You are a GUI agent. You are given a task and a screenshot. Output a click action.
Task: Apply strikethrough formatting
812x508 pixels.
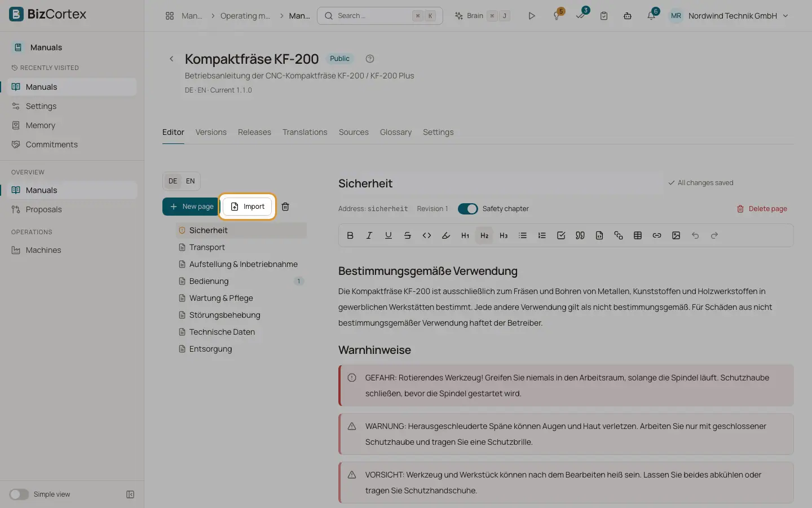click(x=408, y=235)
